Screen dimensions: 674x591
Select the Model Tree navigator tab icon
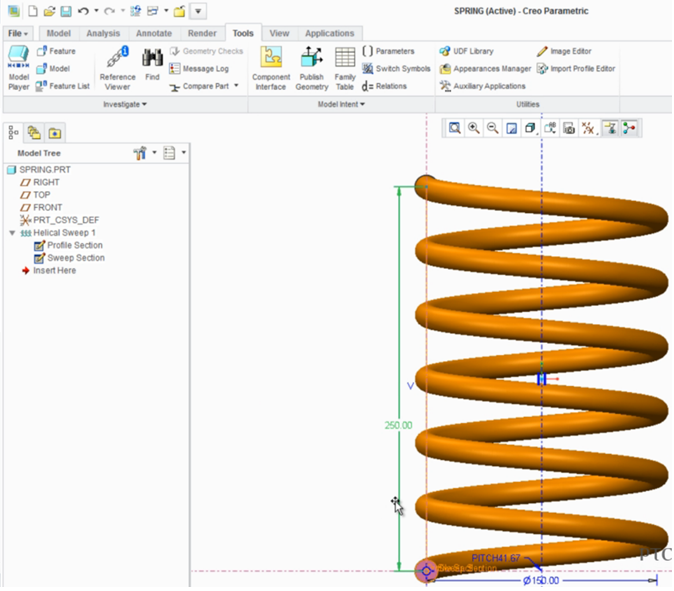14,133
